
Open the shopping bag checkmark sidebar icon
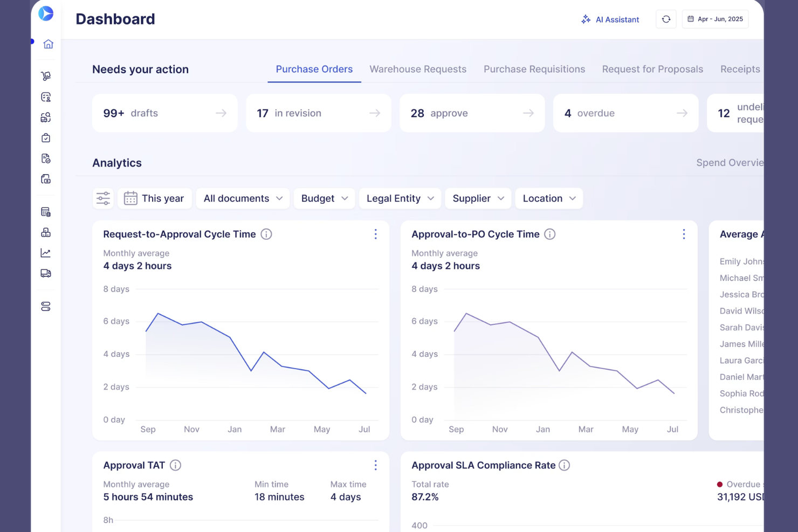tap(46, 138)
